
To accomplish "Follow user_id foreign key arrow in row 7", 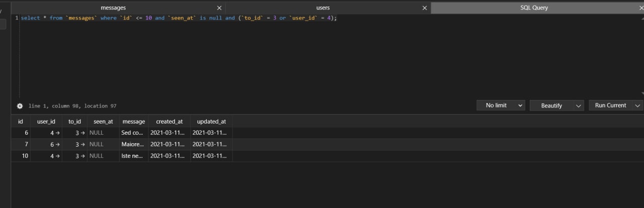I will [58, 145].
